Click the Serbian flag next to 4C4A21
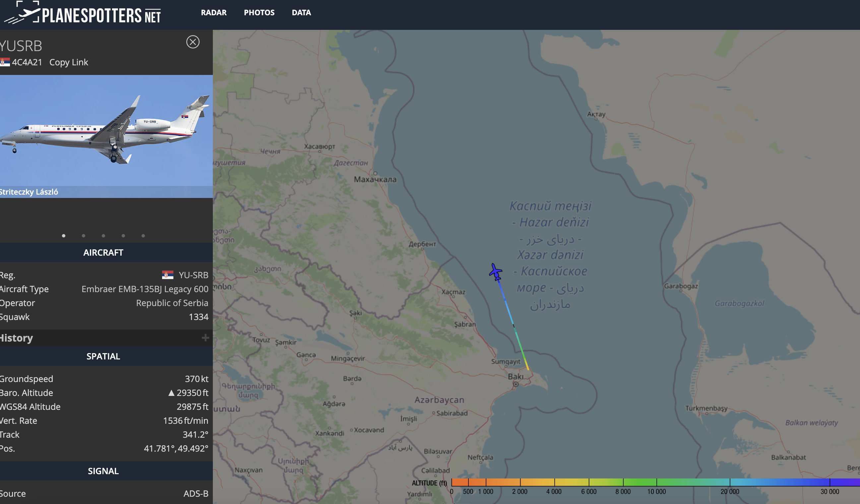The image size is (860, 504). point(5,62)
